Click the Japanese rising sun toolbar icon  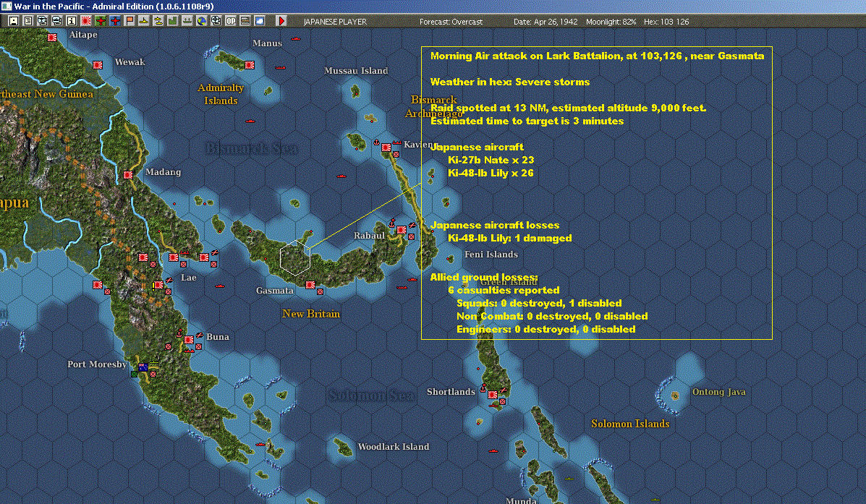coord(86,21)
